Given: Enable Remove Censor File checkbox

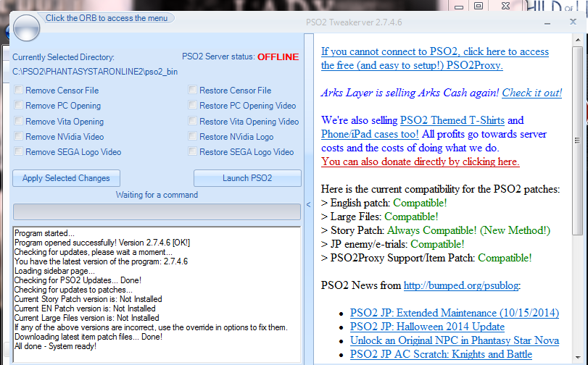Looking at the screenshot, I should (x=18, y=90).
